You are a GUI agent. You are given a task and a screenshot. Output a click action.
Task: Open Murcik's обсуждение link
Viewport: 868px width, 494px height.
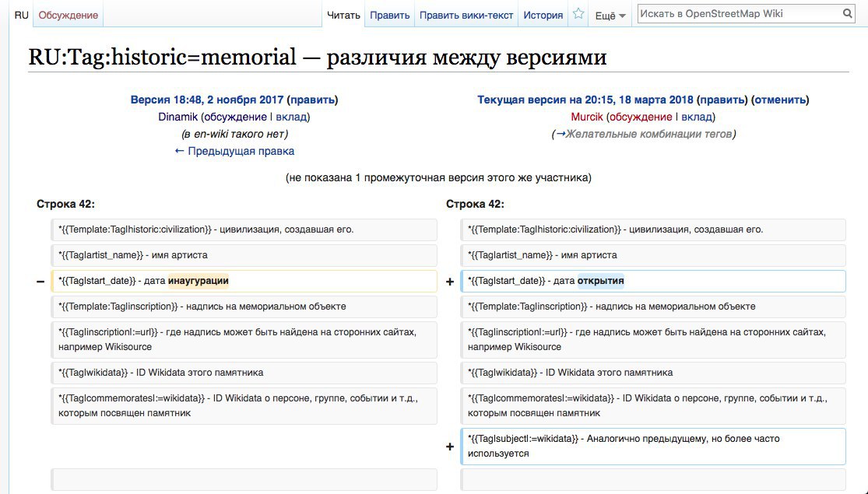point(641,117)
